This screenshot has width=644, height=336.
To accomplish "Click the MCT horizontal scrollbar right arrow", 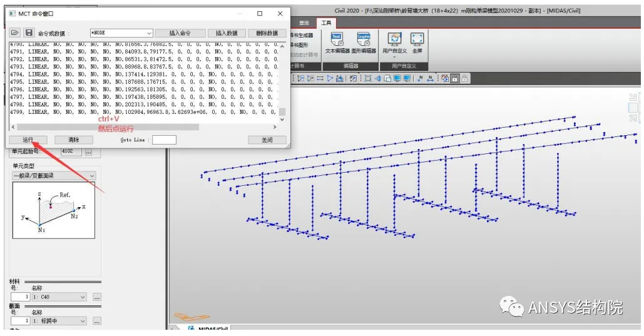I will pyautogui.click(x=275, y=127).
